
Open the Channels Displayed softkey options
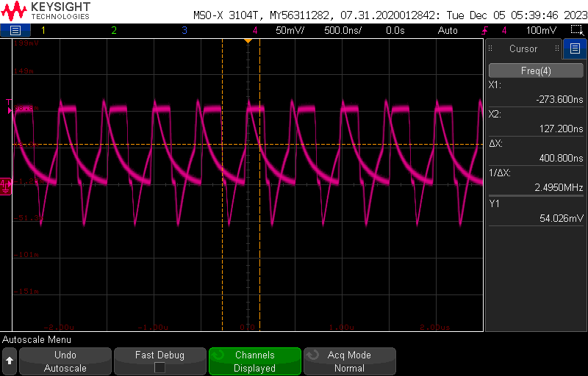pos(254,361)
